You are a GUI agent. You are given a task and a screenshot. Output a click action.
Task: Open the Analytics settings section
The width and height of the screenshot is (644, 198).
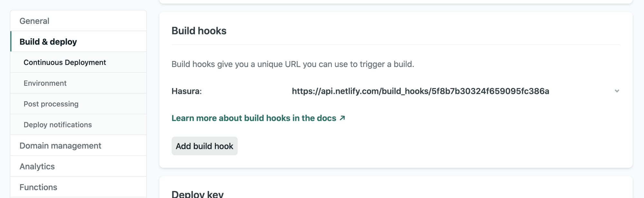pyautogui.click(x=37, y=166)
